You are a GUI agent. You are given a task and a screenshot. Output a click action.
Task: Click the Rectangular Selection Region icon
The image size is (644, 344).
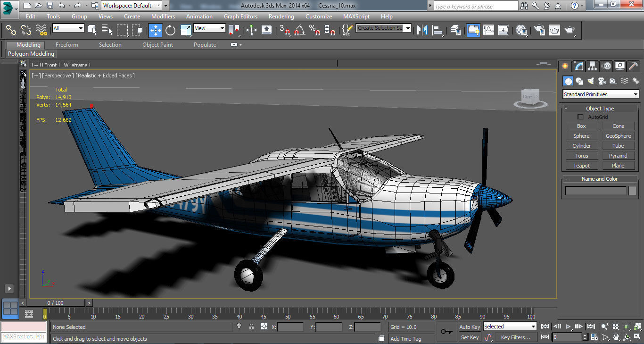pyautogui.click(x=123, y=30)
